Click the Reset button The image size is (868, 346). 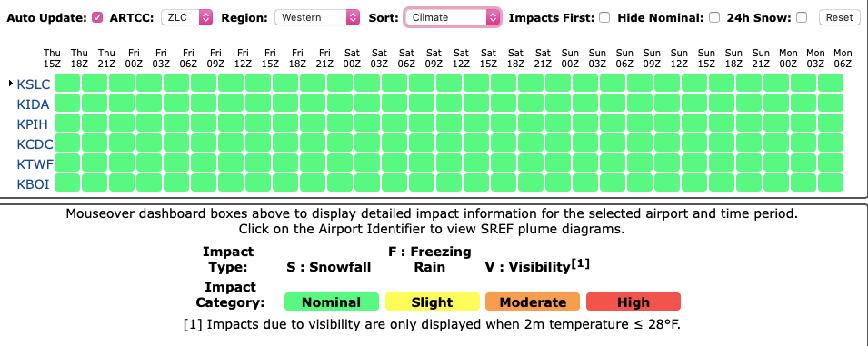coord(839,17)
